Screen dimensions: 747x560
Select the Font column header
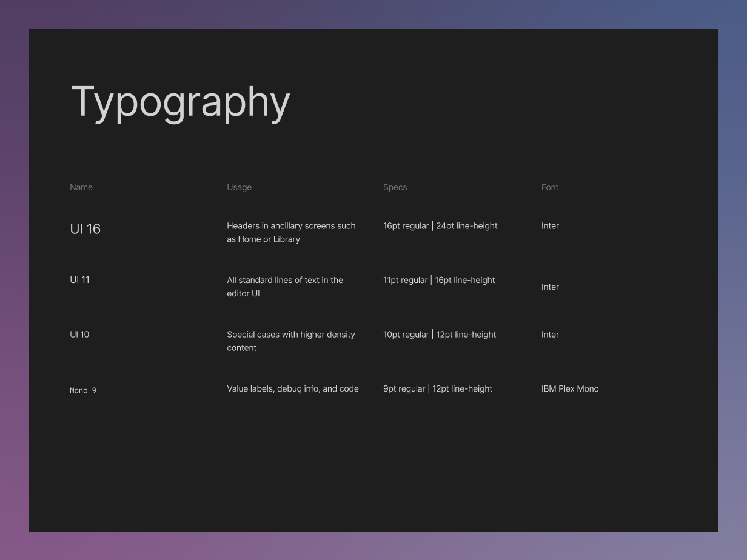tap(550, 187)
